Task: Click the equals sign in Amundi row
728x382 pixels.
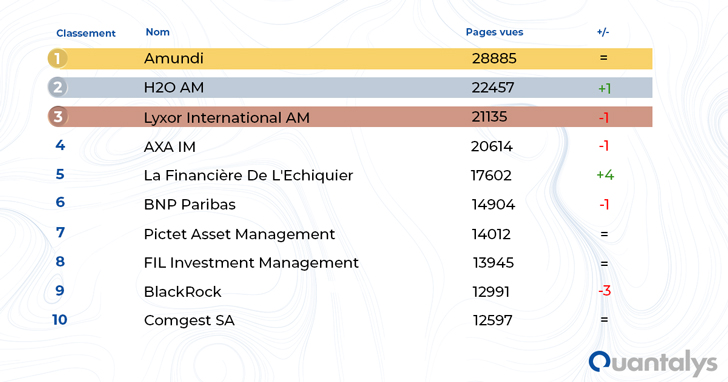Action: point(604,58)
